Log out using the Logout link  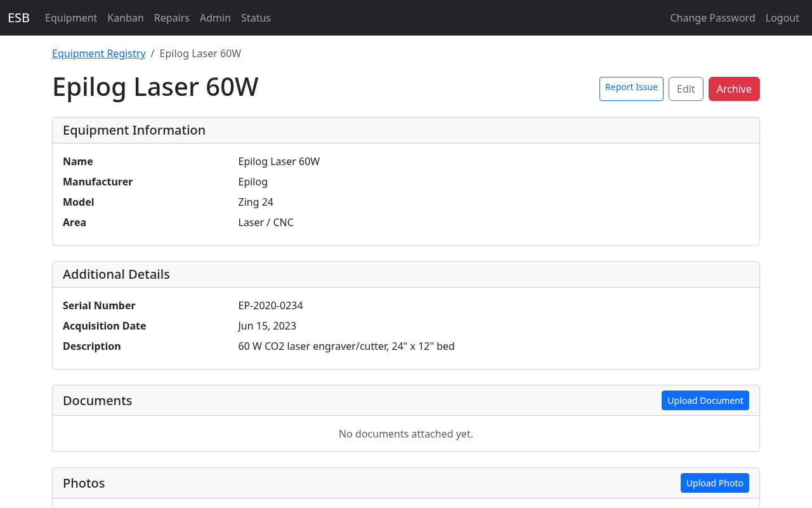pyautogui.click(x=782, y=18)
